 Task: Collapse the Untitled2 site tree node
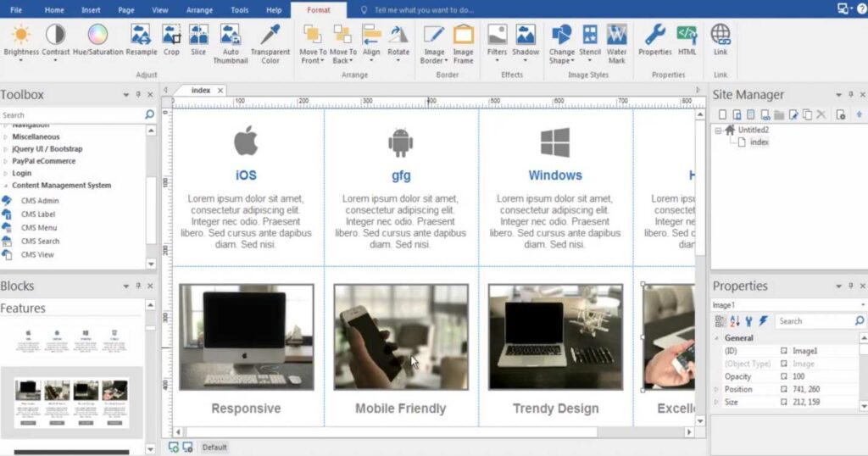click(x=718, y=131)
